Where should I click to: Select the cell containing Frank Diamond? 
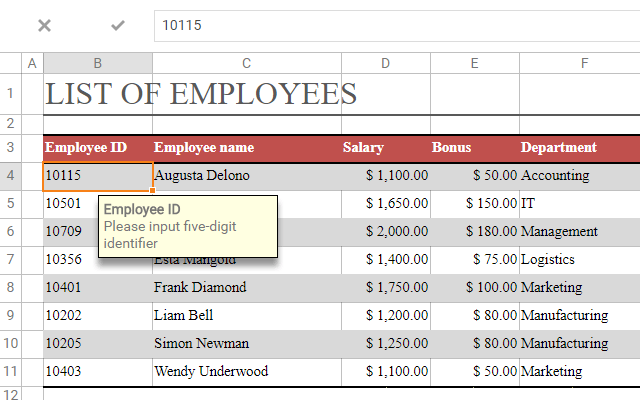click(x=246, y=288)
